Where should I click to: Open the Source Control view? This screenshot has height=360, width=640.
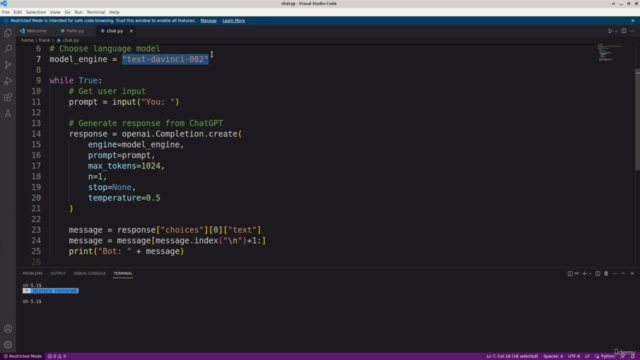click(x=8, y=65)
